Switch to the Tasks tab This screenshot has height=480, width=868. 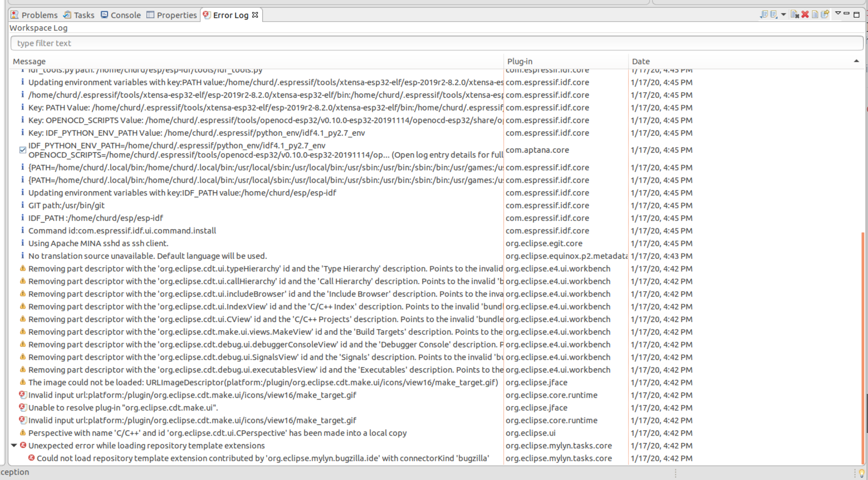pyautogui.click(x=79, y=15)
